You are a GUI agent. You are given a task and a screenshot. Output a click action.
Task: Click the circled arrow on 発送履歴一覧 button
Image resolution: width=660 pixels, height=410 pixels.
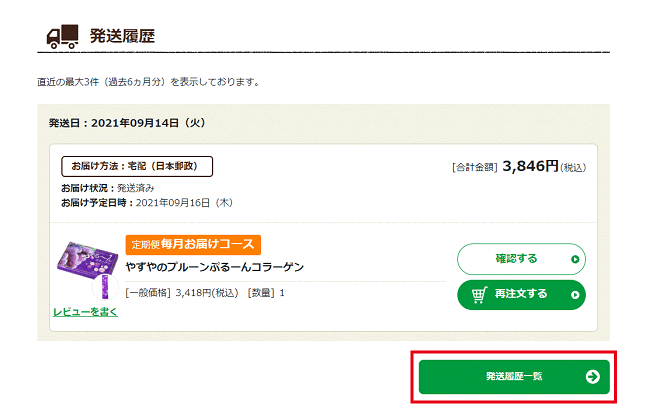[592, 377]
